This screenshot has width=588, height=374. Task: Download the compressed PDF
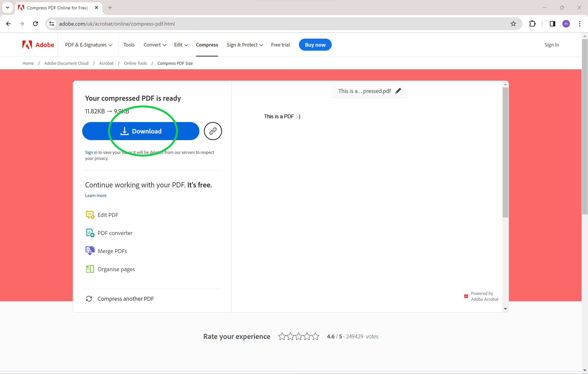[x=141, y=131]
